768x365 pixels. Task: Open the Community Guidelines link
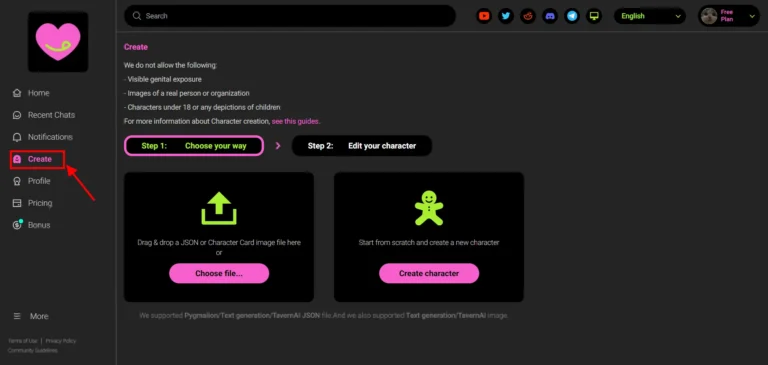tap(32, 350)
